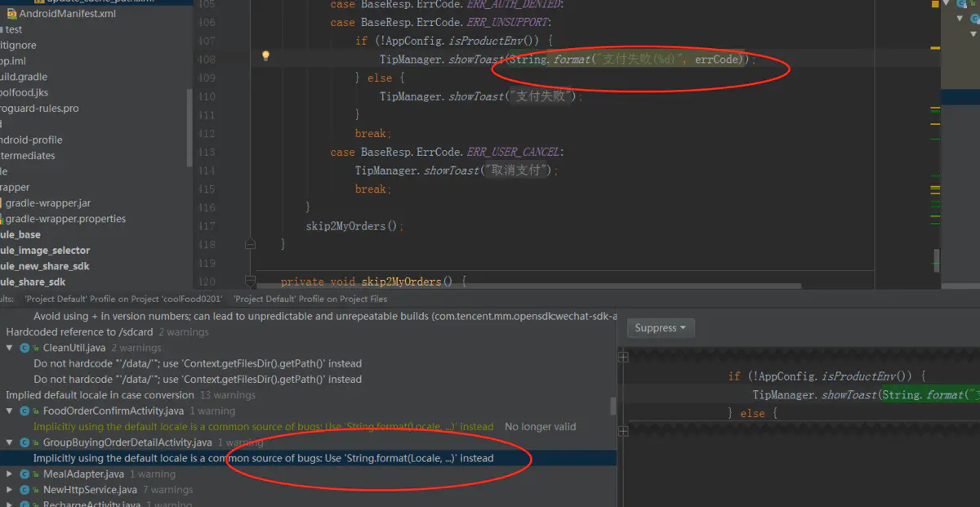Click the CleanUtil.java file name
The image size is (980, 507).
point(74,348)
